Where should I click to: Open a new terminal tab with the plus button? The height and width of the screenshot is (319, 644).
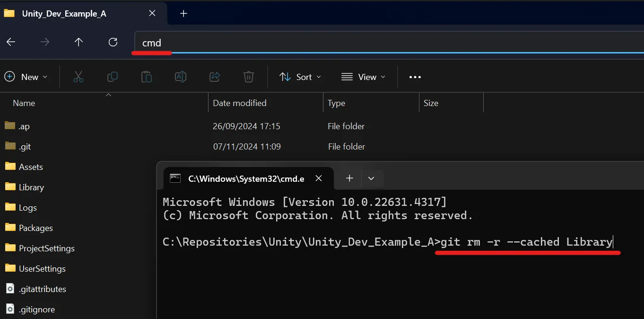(x=349, y=178)
